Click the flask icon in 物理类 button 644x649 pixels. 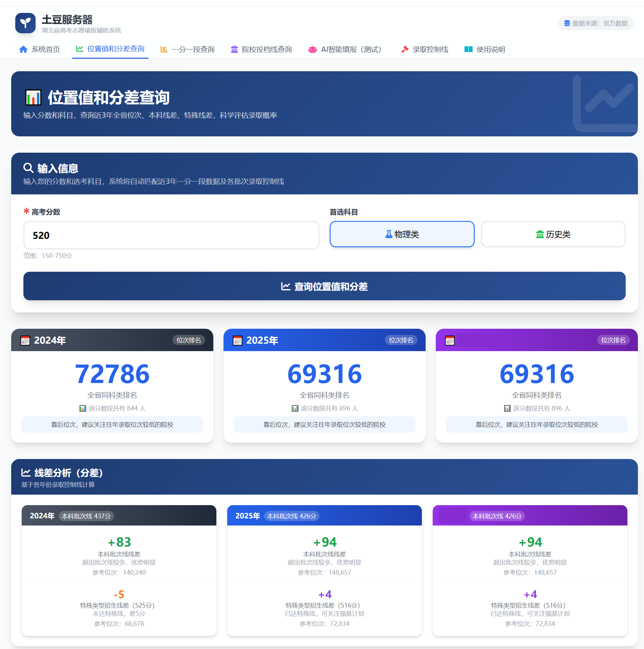[389, 234]
